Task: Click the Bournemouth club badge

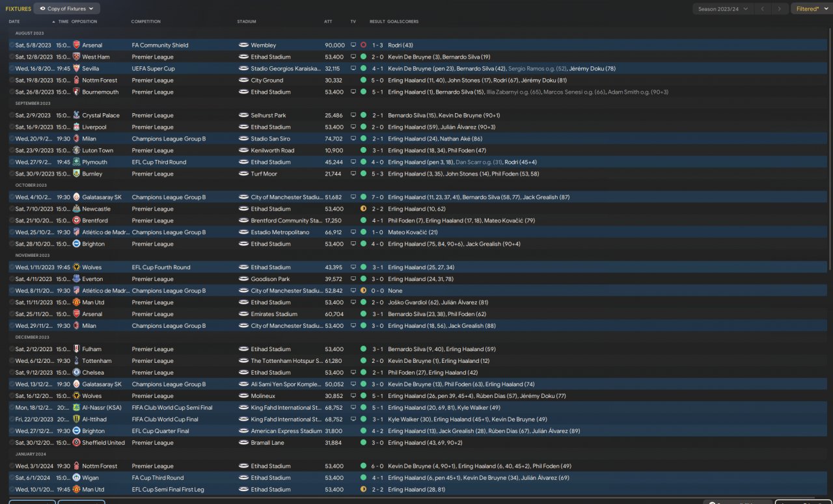Action: tap(76, 92)
